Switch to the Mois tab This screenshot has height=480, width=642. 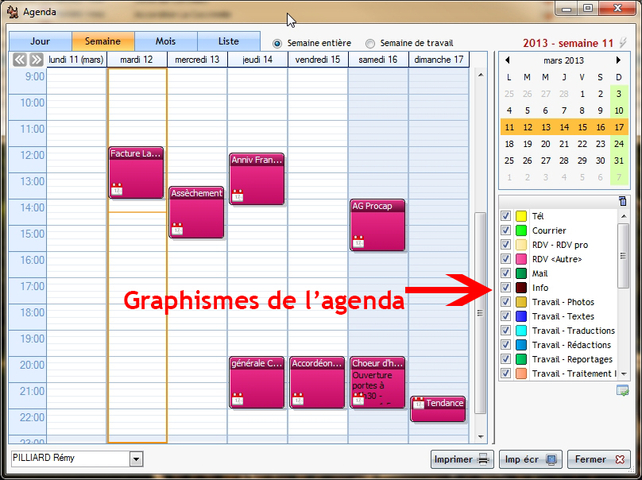point(166,42)
